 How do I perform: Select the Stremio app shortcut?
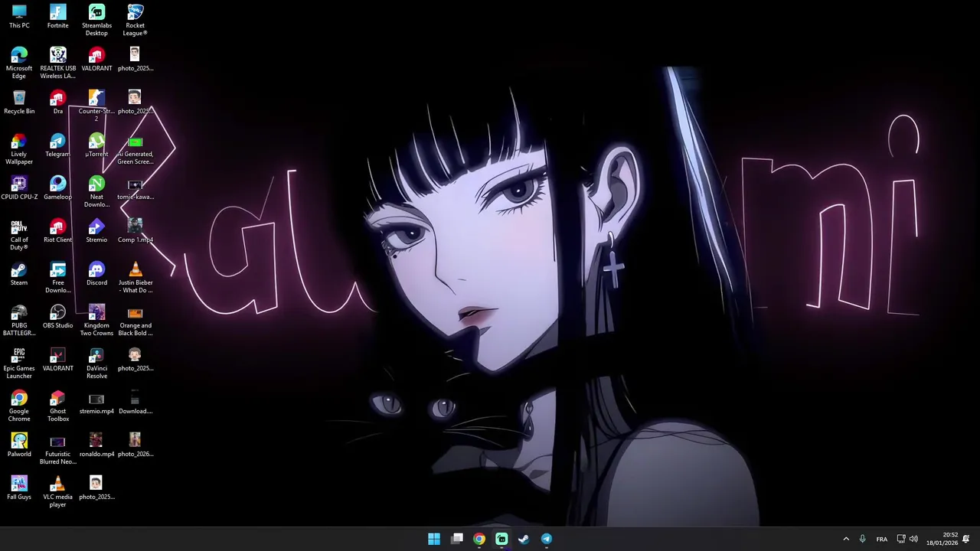(96, 231)
